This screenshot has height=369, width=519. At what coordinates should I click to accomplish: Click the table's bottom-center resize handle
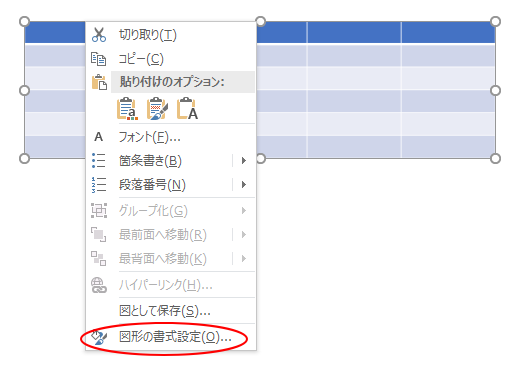click(260, 159)
